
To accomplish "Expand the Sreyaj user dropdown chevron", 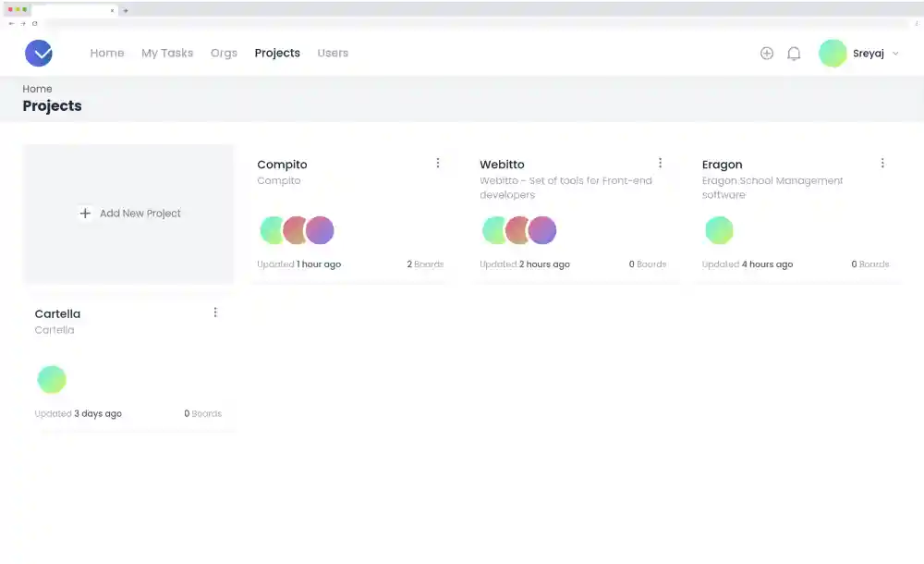I will coord(895,54).
